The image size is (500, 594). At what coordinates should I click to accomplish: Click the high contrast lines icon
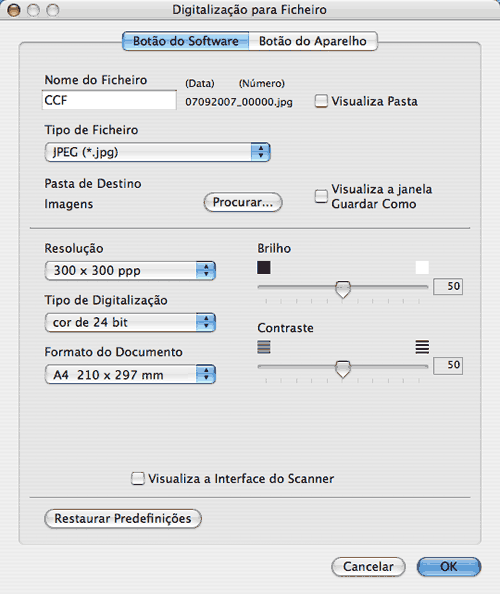click(422, 347)
